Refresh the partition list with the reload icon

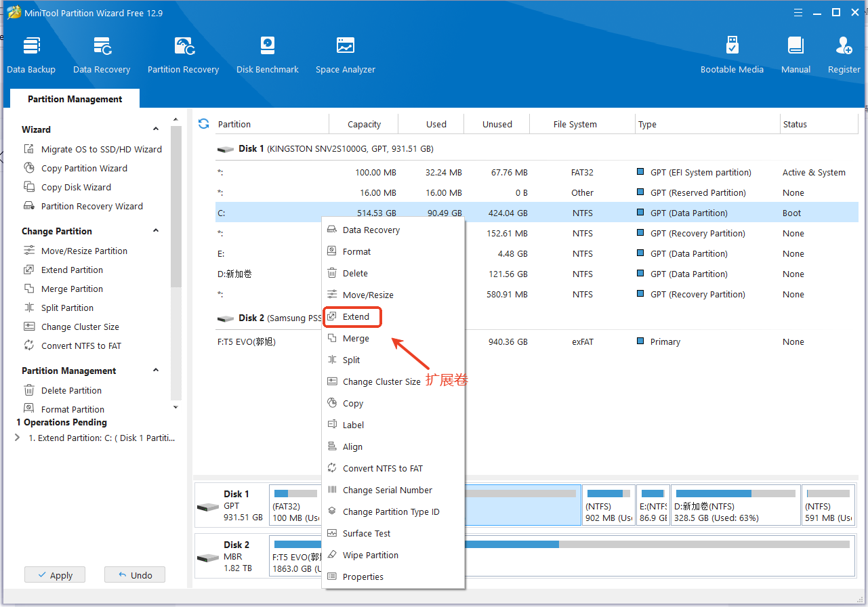pyautogui.click(x=203, y=124)
